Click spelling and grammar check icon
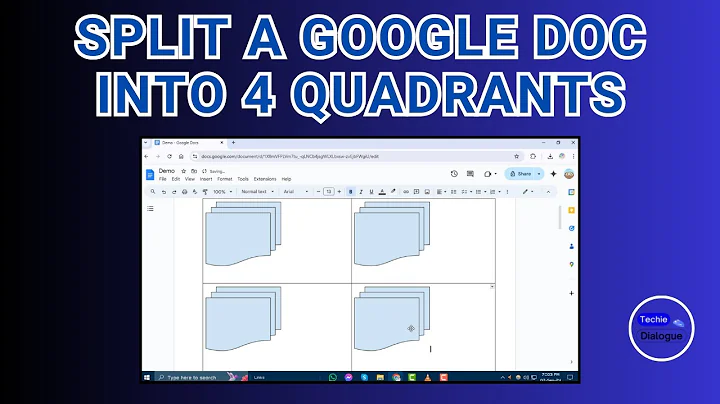The width and height of the screenshot is (720, 404). coord(195,191)
